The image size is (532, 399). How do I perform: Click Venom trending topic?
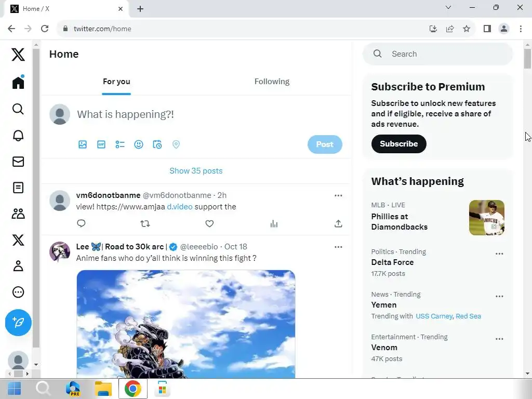coord(384,348)
